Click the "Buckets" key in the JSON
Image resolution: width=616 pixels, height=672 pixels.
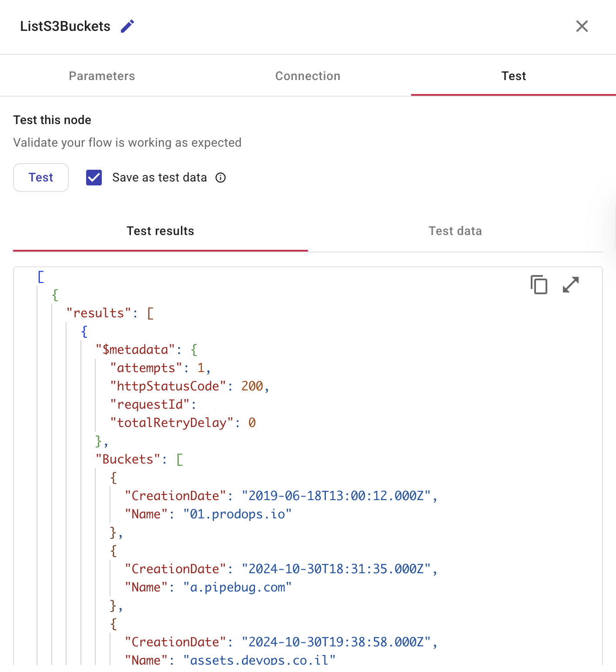coord(128,459)
